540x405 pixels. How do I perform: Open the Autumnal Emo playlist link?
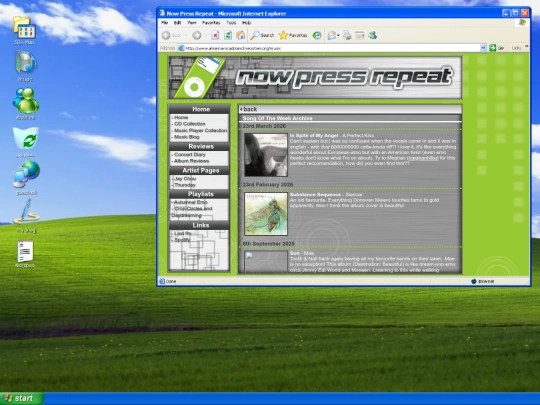(x=190, y=202)
